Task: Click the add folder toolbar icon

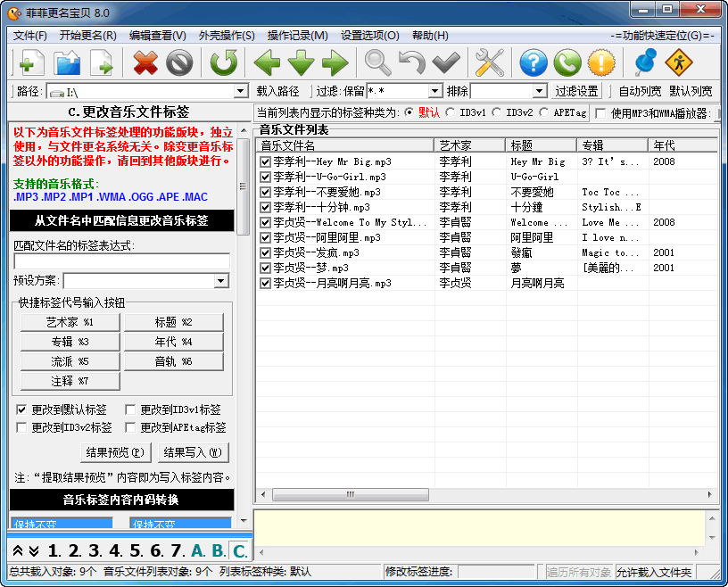Action: 67,62
